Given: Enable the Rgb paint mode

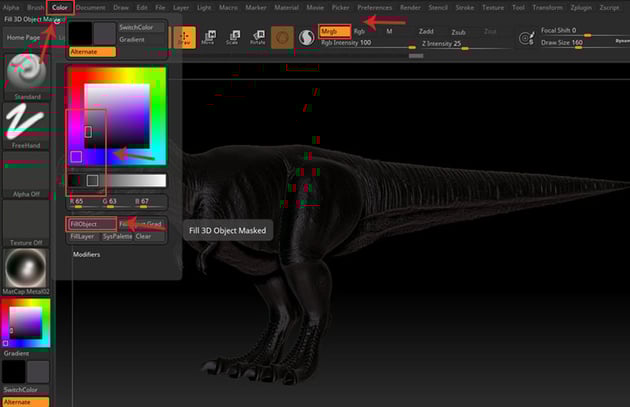Looking at the screenshot, I should pos(359,31).
